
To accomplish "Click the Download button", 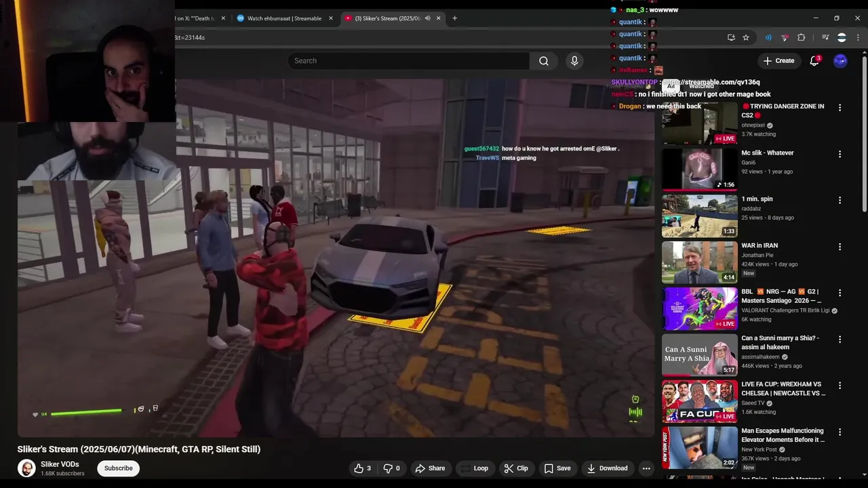I will [607, 468].
